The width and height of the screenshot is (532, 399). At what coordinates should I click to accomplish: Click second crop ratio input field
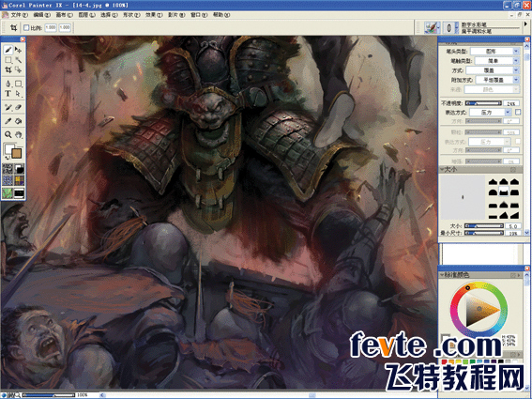click(65, 27)
